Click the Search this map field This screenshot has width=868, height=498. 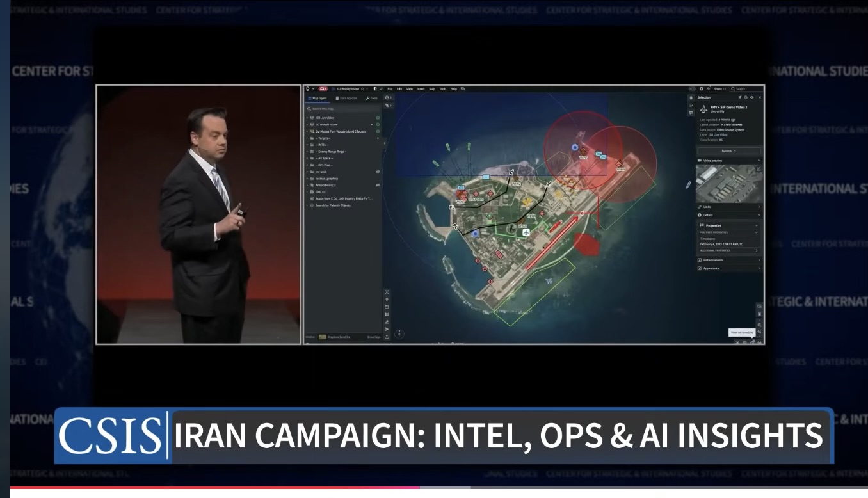(x=342, y=109)
